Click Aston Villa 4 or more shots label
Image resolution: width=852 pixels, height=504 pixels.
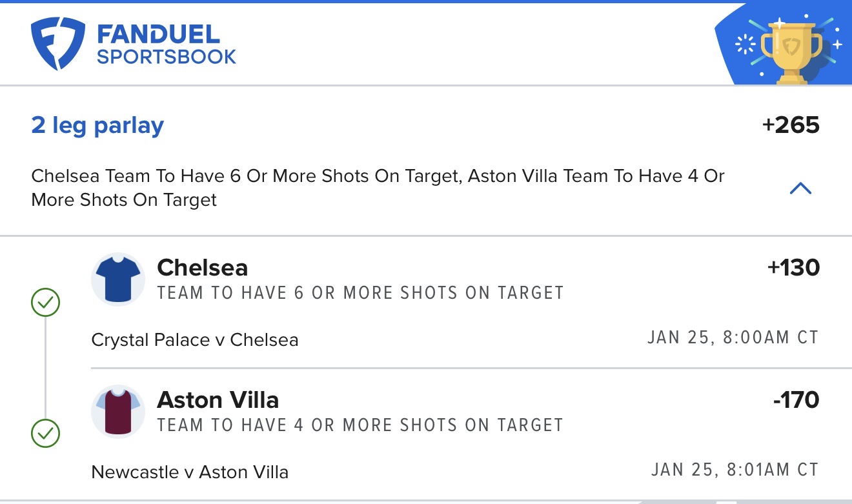point(360,425)
